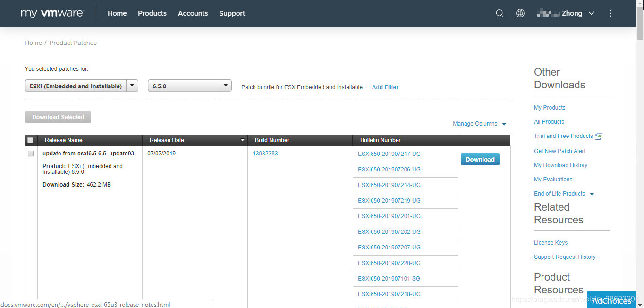Open bulletin ESXi650-201907202-UG

pyautogui.click(x=389, y=231)
